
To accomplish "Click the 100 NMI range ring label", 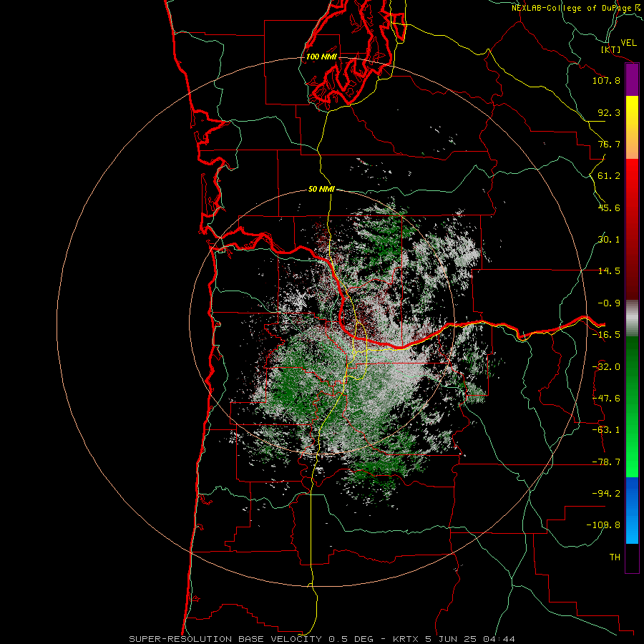I will [321, 57].
